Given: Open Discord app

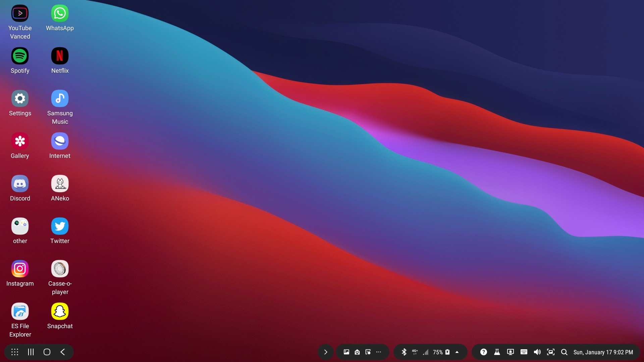Looking at the screenshot, I should (x=20, y=184).
